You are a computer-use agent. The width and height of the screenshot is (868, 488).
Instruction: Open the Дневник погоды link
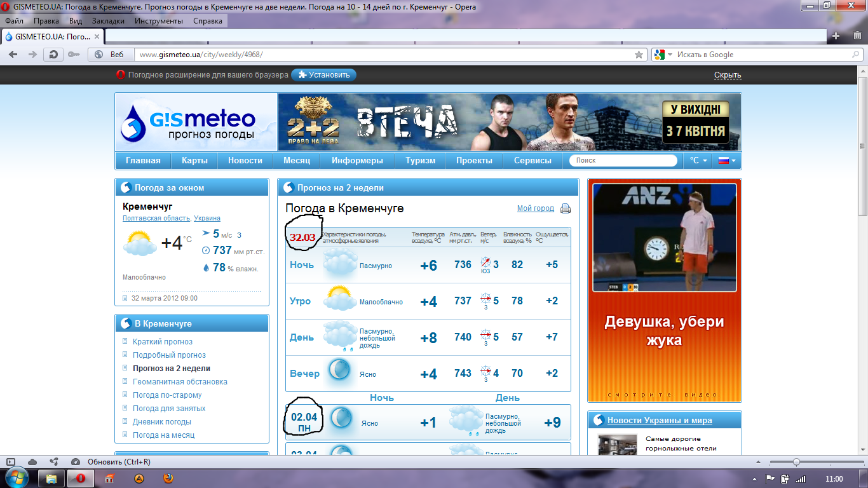162,422
